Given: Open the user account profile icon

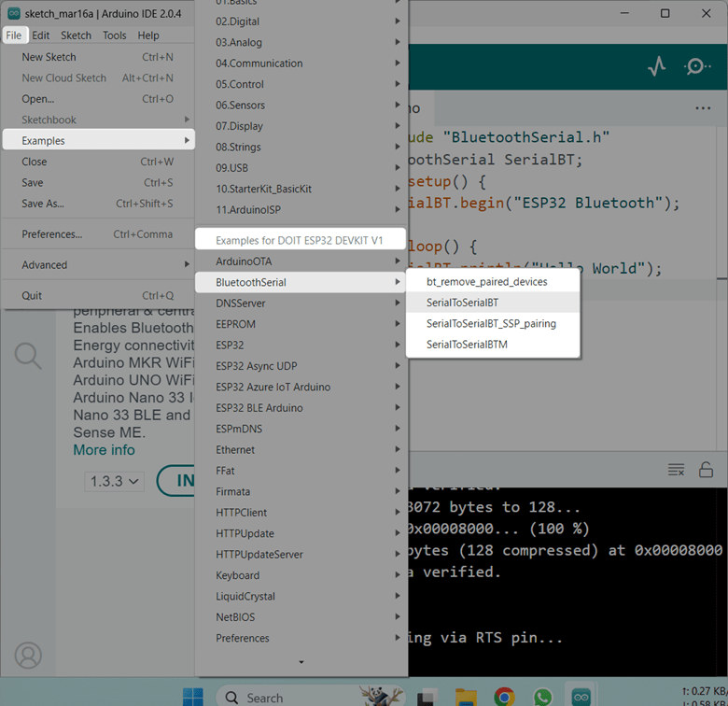Looking at the screenshot, I should tap(28, 656).
